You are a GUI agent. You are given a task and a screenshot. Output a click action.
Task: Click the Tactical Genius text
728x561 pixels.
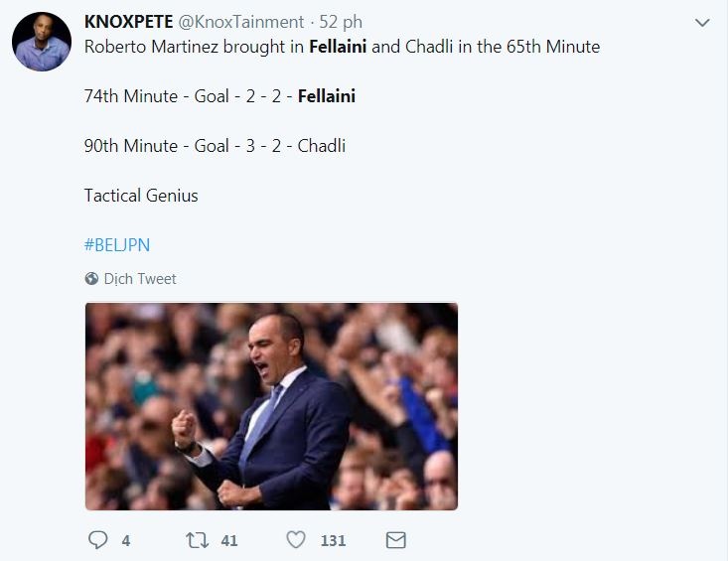pos(141,196)
